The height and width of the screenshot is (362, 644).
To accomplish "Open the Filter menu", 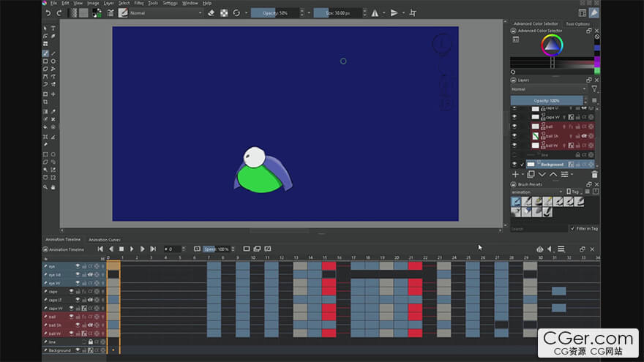I will click(x=139, y=3).
